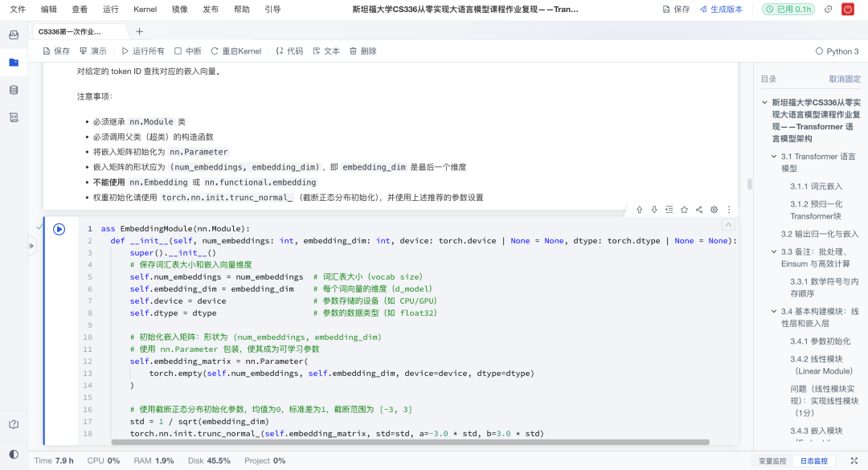Image resolution: width=868 pixels, height=470 pixels.
Task: Open the 查看 menu
Action: [x=80, y=10]
